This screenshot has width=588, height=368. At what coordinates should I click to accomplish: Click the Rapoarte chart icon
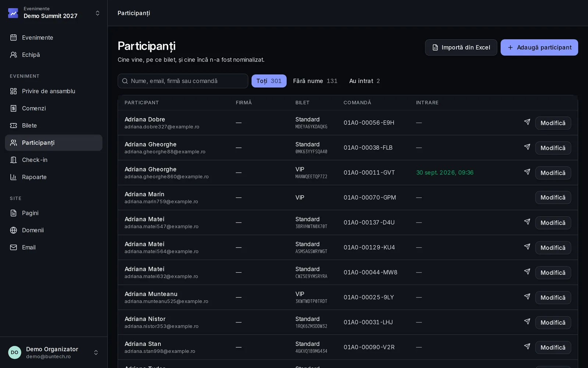tap(14, 177)
